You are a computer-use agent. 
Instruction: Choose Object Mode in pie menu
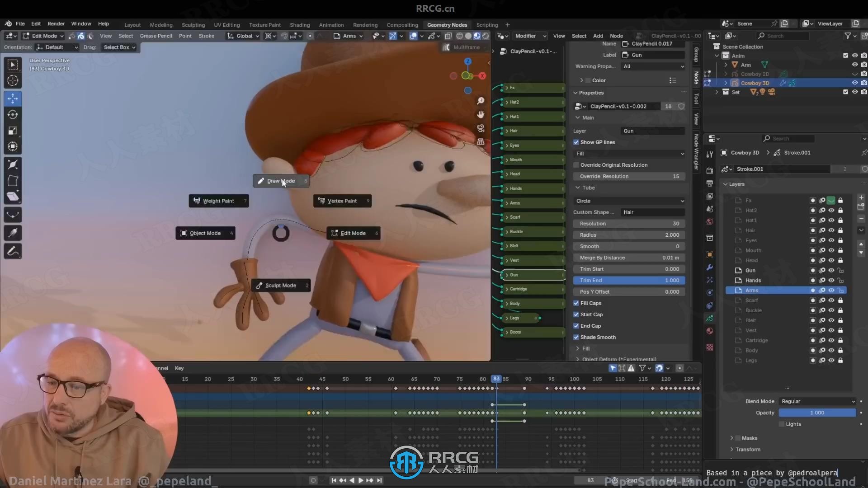click(x=205, y=233)
